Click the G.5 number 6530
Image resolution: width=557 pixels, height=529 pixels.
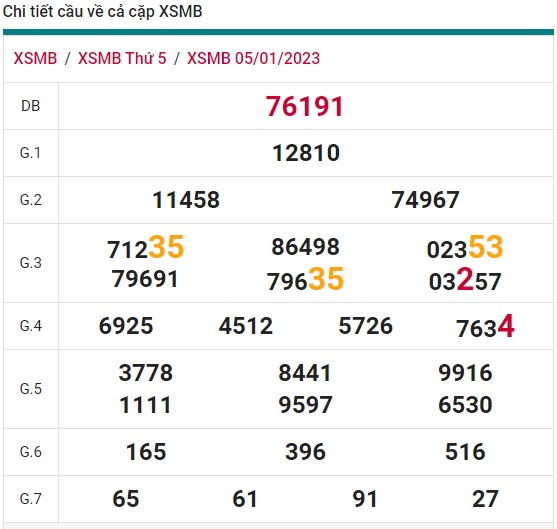465,405
